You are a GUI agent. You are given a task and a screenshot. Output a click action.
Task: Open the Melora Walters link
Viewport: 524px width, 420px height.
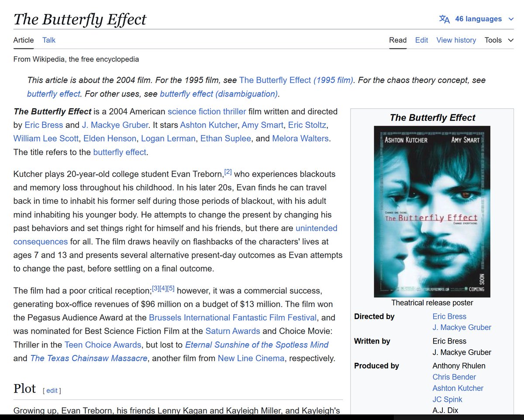coord(300,138)
